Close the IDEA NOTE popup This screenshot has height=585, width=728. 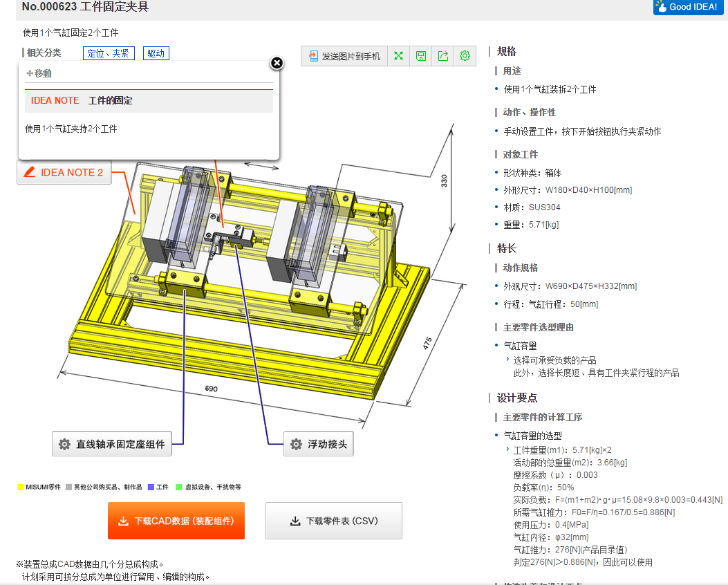pyautogui.click(x=277, y=63)
